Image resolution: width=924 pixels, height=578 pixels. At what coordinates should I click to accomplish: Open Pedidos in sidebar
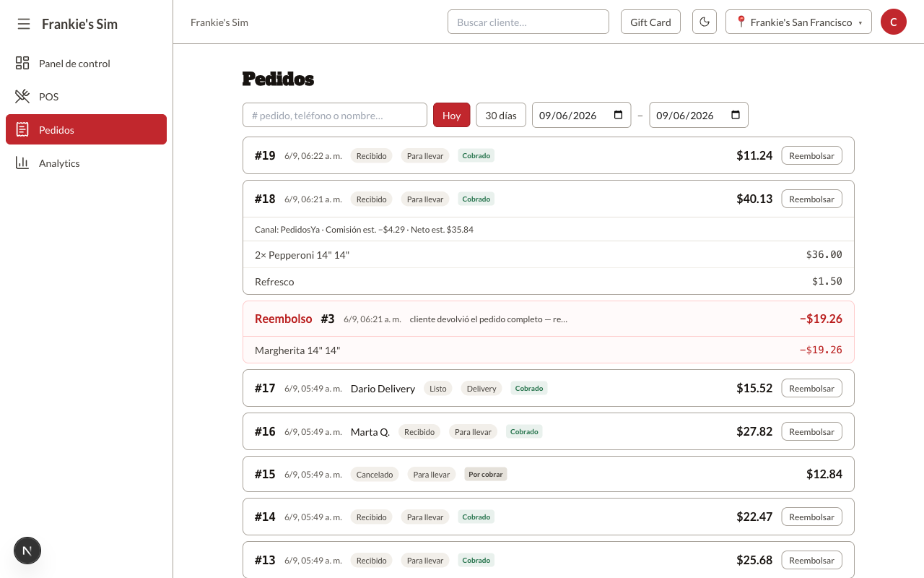coord(86,129)
